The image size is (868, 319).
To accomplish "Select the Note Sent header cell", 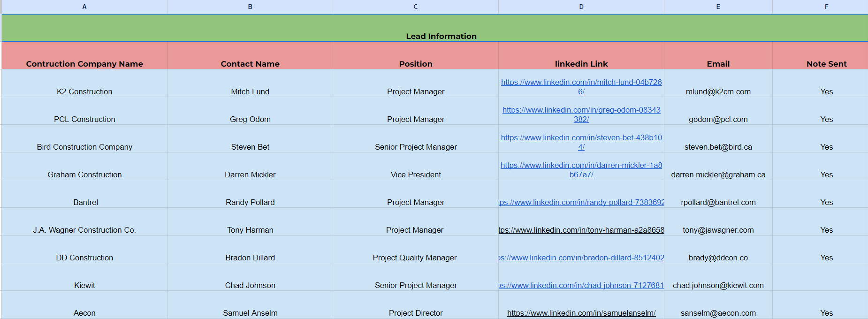I will click(x=826, y=64).
